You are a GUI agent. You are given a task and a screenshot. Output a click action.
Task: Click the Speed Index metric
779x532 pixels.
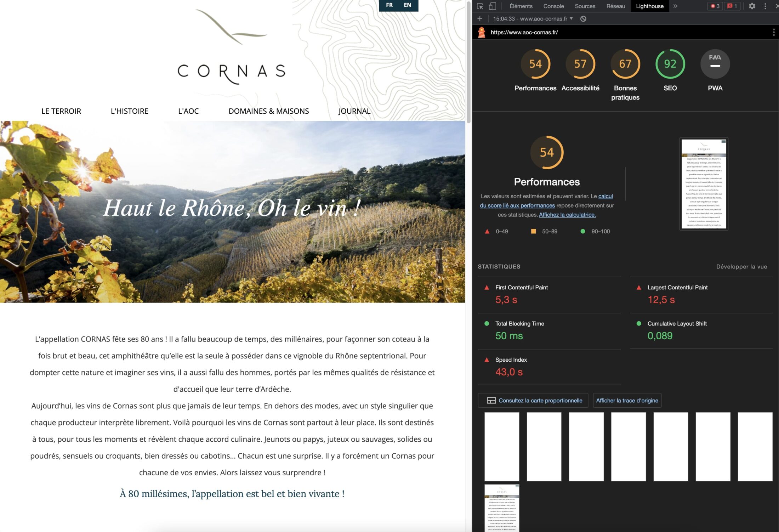coord(549,367)
